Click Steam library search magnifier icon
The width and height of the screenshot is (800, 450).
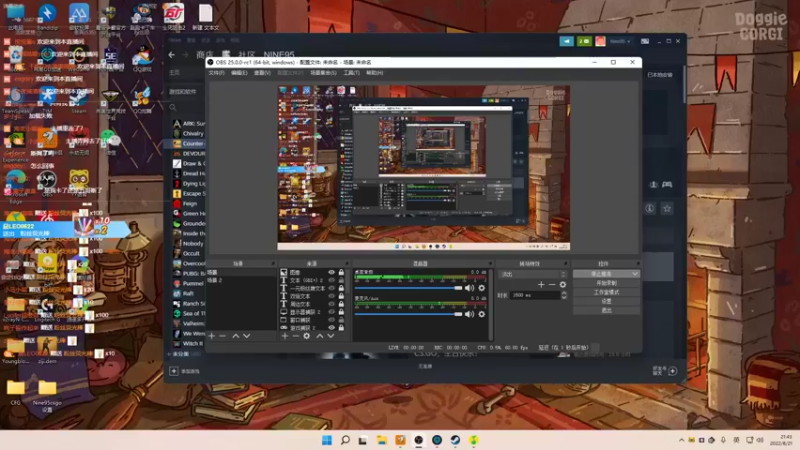tap(173, 107)
